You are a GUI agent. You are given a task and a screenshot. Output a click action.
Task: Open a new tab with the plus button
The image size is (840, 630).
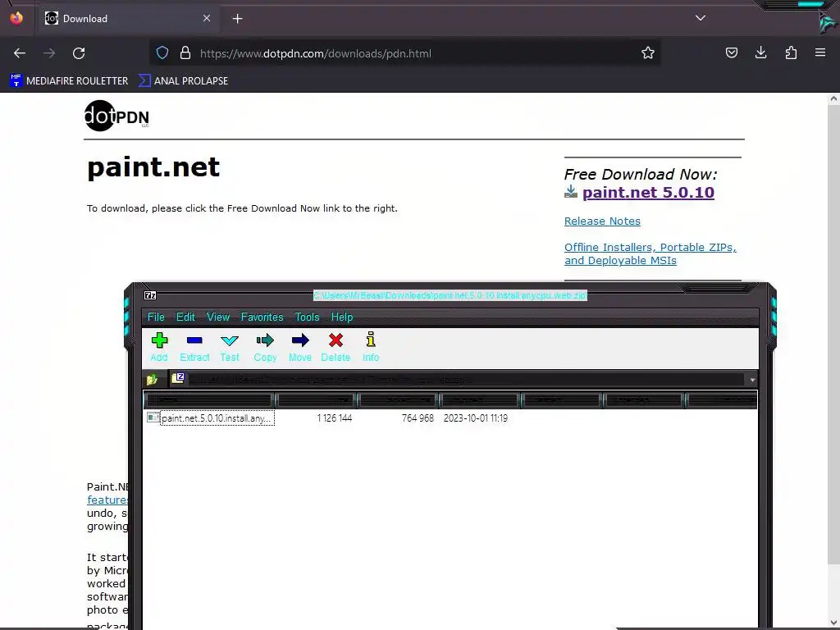pyautogui.click(x=237, y=19)
